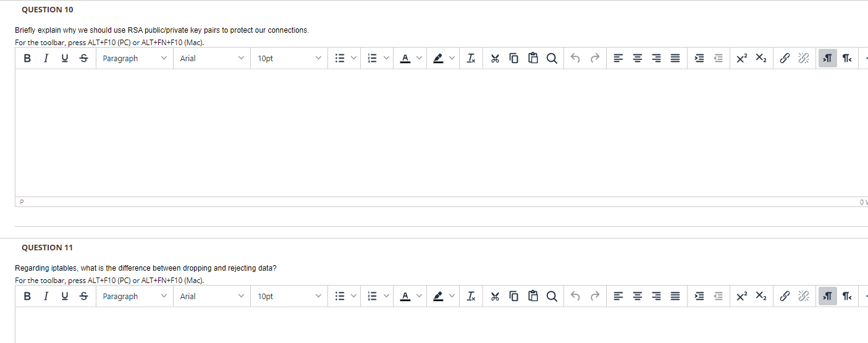Insert numbered list in Question 10 editor
The height and width of the screenshot is (343, 868).
point(372,58)
